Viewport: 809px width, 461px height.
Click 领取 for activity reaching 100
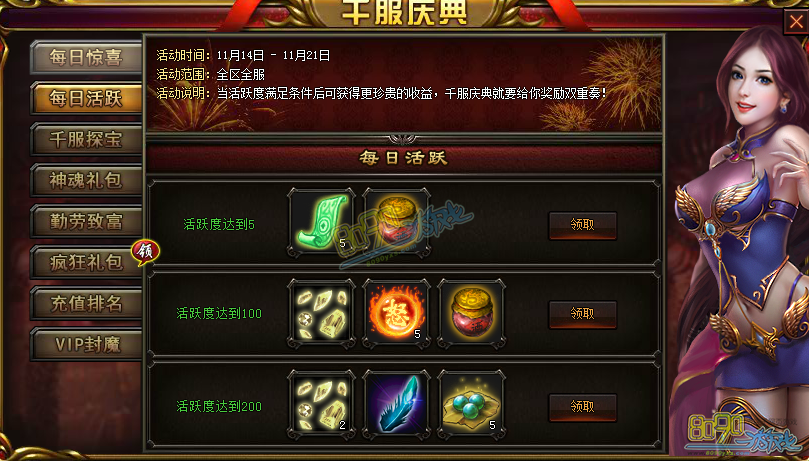(x=583, y=314)
